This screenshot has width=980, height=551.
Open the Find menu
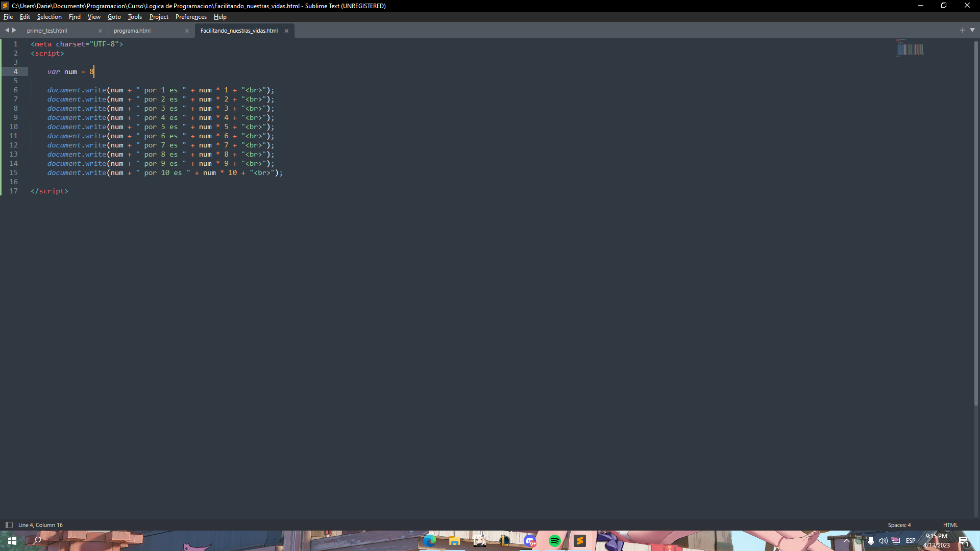click(x=75, y=17)
